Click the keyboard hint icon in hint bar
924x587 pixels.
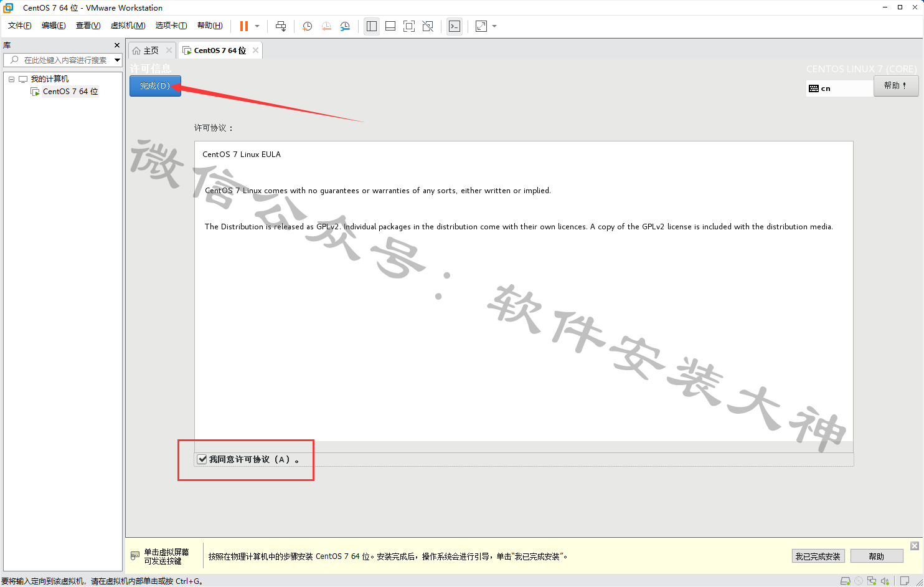click(135, 556)
